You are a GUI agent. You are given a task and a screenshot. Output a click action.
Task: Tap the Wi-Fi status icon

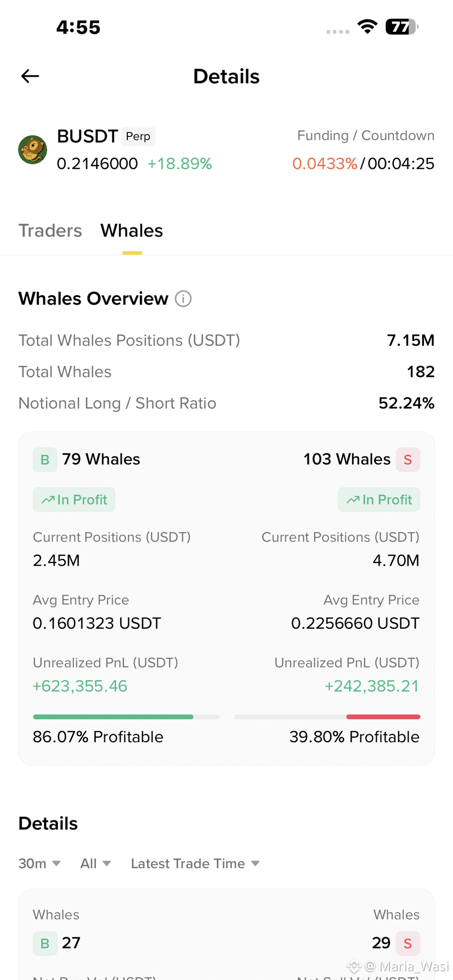[x=367, y=26]
